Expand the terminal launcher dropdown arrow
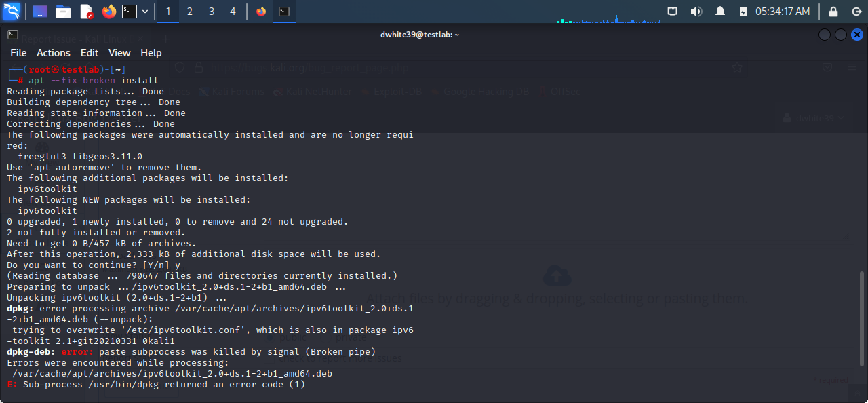 (x=145, y=12)
